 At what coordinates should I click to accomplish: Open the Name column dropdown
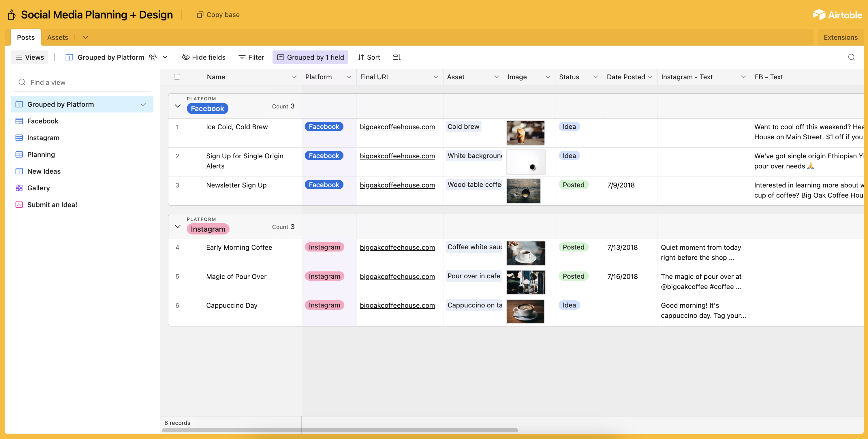click(x=294, y=77)
